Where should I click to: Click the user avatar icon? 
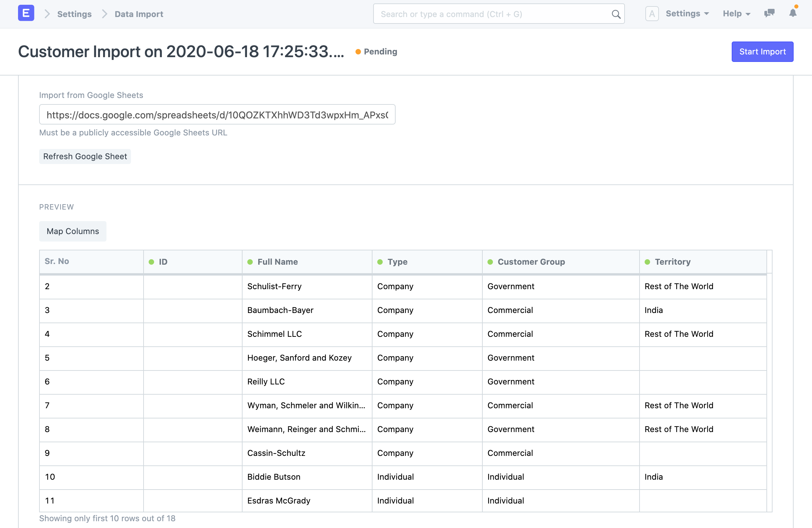(x=652, y=13)
